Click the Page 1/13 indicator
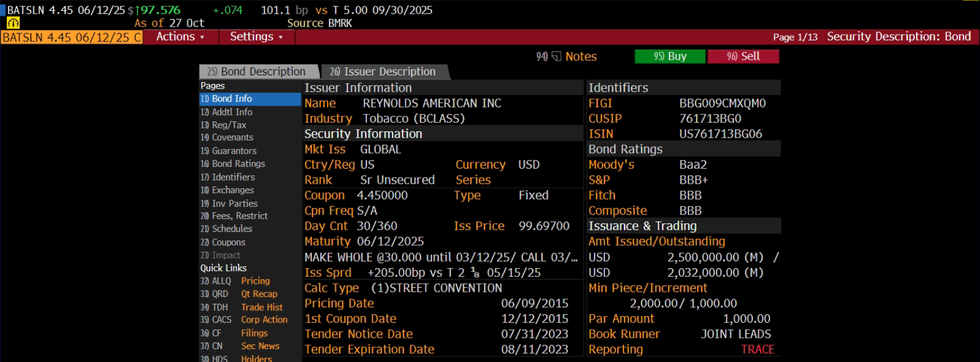 pos(795,37)
